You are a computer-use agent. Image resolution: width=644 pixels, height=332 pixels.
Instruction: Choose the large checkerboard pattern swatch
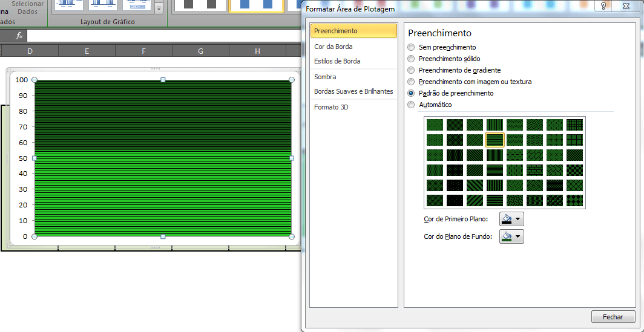(575, 170)
